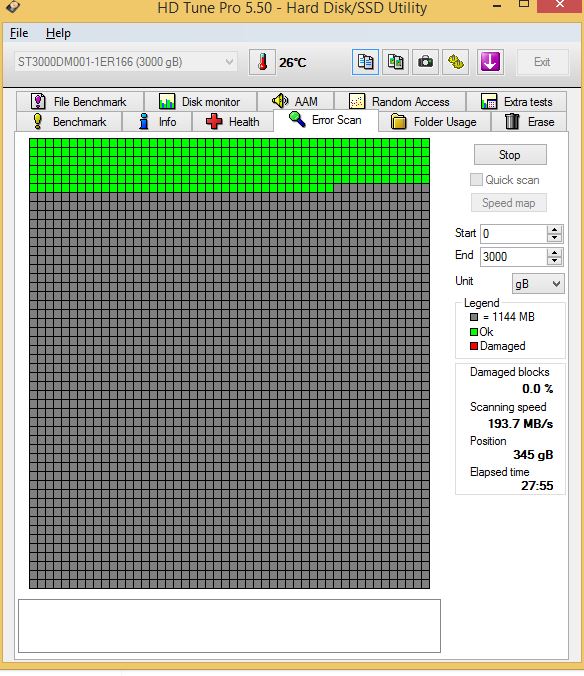Open options with the wrench icon
584x676 pixels.
click(456, 63)
